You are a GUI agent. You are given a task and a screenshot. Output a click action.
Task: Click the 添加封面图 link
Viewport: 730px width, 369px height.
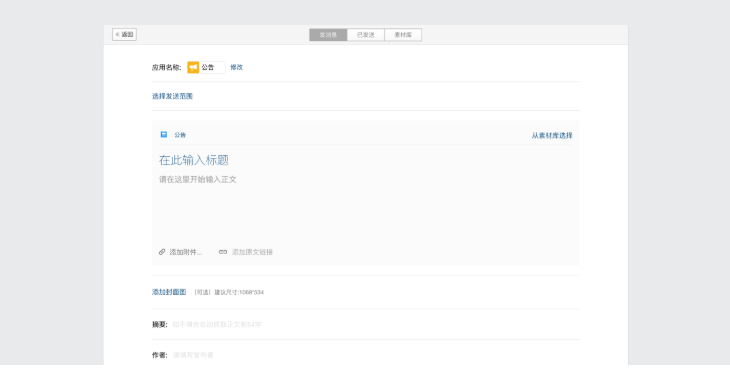[169, 292]
